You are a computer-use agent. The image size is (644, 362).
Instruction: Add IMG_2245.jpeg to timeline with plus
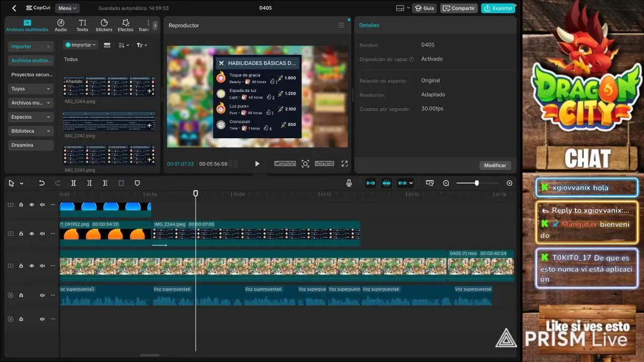coord(149,159)
